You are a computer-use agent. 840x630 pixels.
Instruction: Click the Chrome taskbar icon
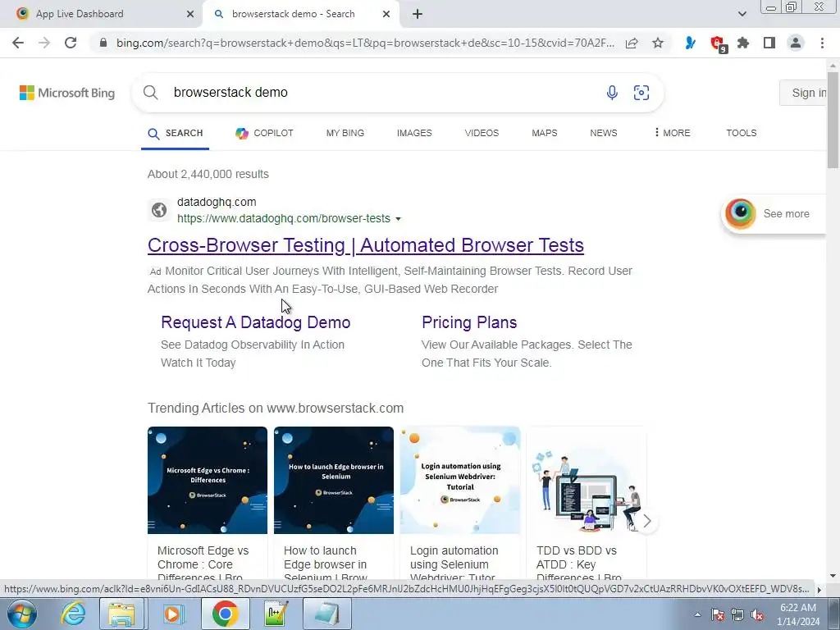coord(225,614)
